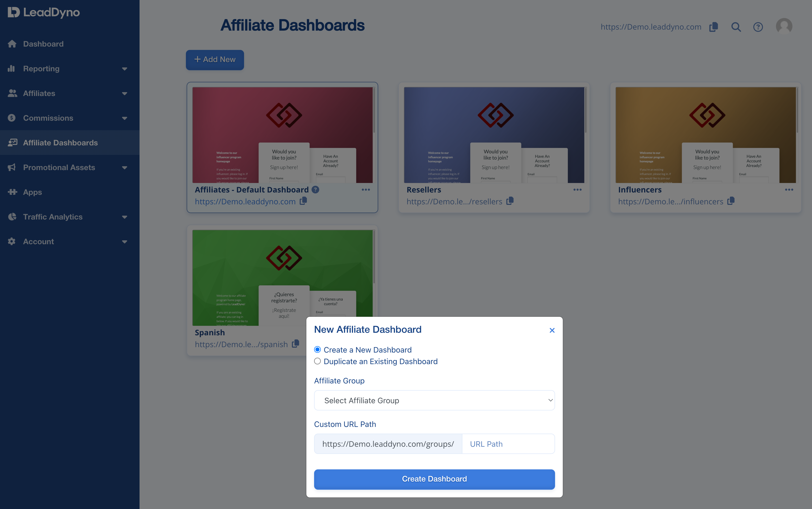Image resolution: width=812 pixels, height=509 pixels.
Task: Click the Create Dashboard button
Action: pos(435,479)
